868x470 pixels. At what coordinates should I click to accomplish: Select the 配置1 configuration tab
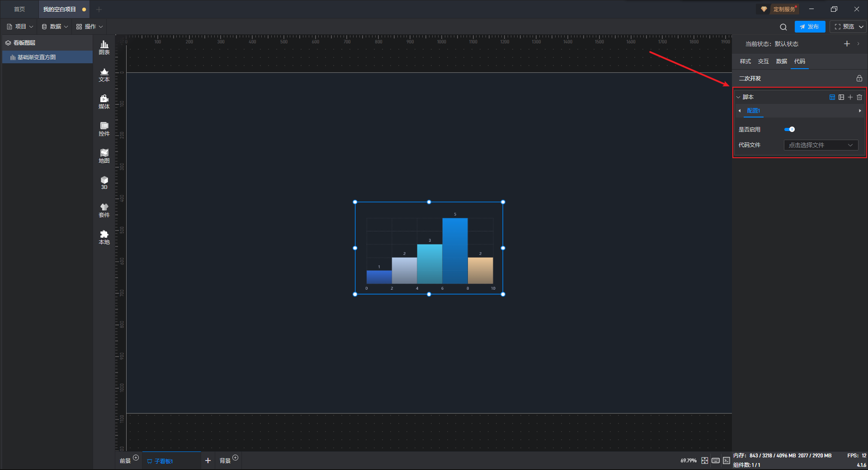pos(754,111)
